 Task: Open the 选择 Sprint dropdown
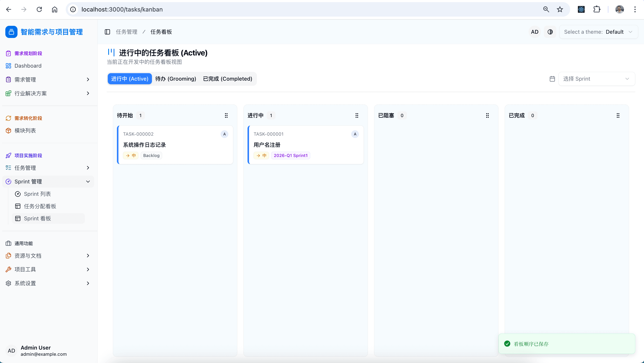pos(596,79)
